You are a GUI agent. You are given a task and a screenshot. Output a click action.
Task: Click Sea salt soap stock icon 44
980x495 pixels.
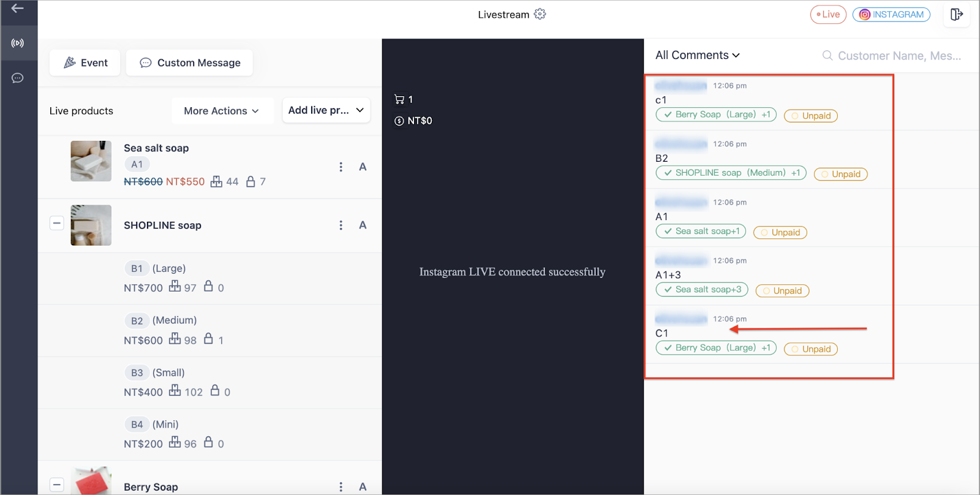click(216, 181)
